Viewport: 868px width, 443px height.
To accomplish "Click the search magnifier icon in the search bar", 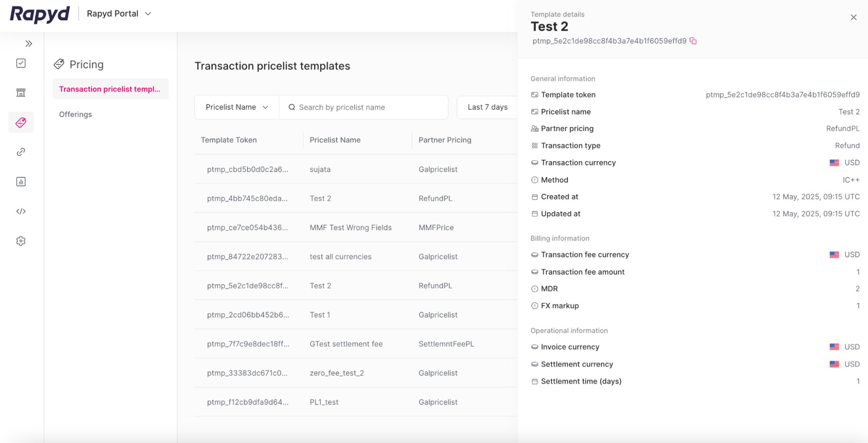I will click(x=291, y=107).
